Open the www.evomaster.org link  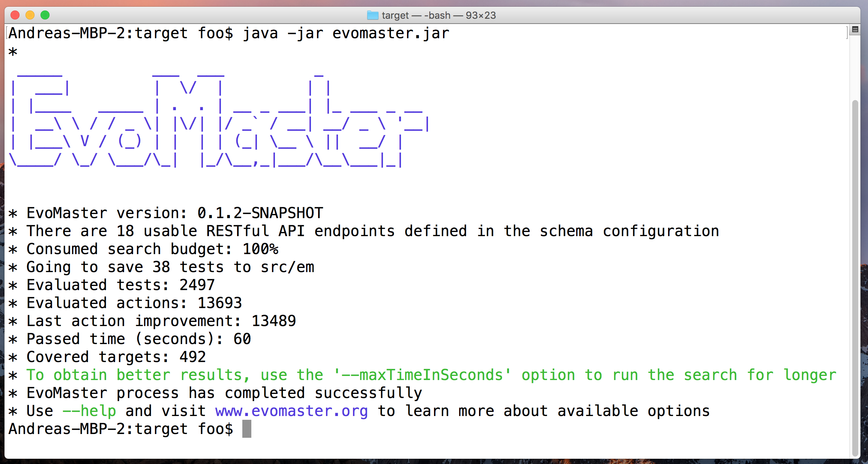click(291, 411)
